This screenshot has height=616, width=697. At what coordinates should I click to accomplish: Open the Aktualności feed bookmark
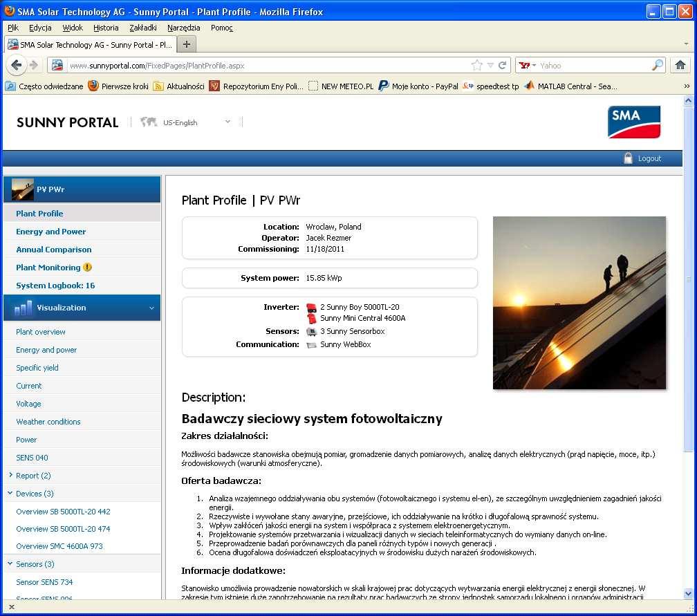point(178,86)
